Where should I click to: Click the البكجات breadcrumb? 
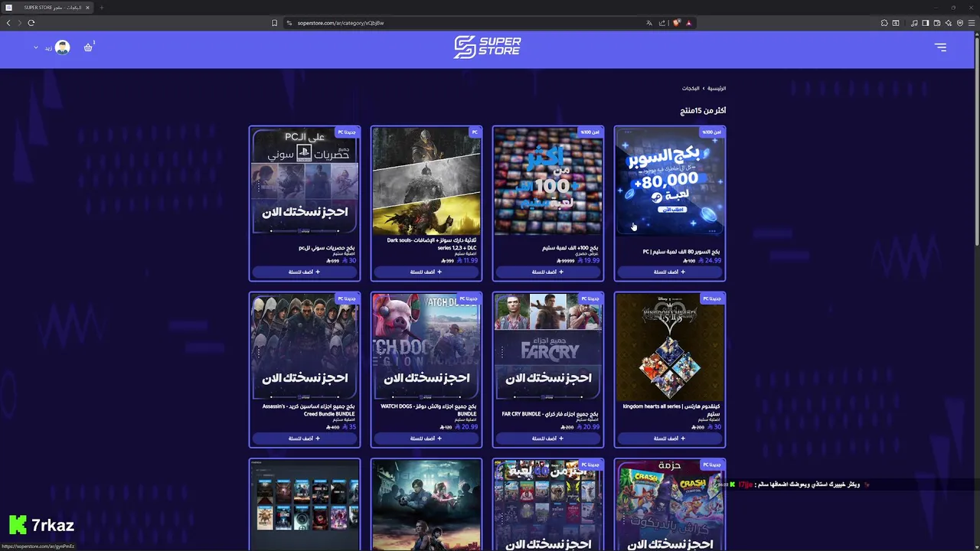(x=691, y=89)
